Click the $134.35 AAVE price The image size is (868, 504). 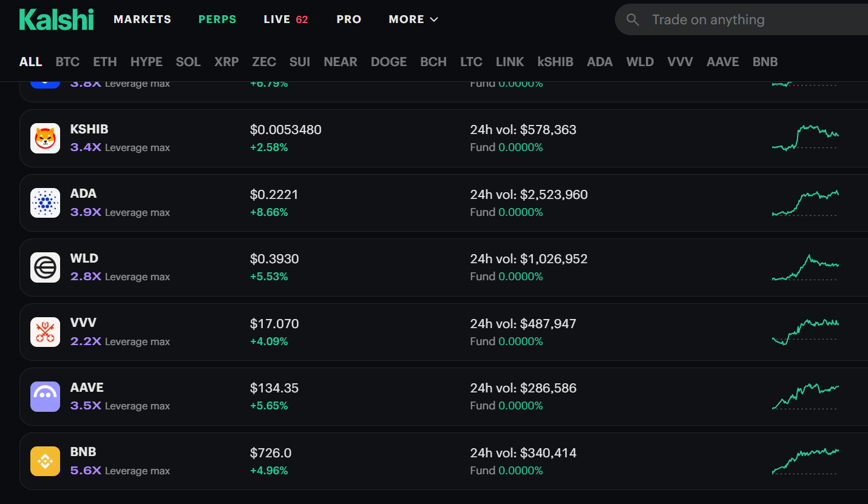tap(274, 388)
